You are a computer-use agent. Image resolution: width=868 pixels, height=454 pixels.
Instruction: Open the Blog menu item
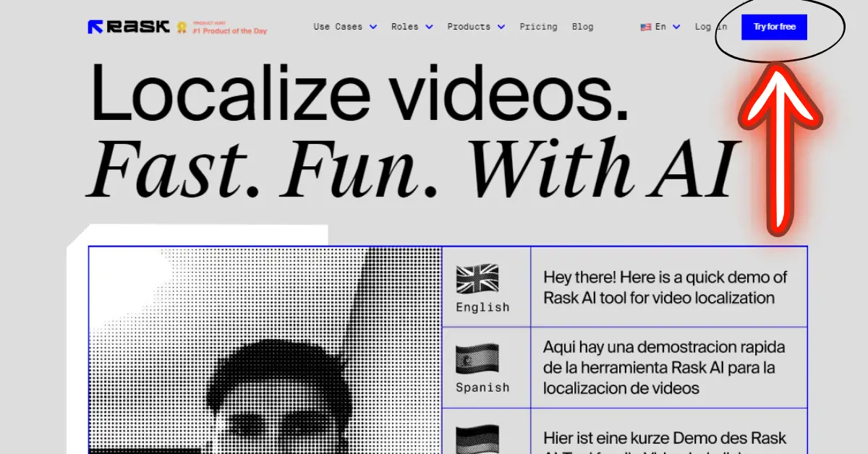(x=582, y=27)
